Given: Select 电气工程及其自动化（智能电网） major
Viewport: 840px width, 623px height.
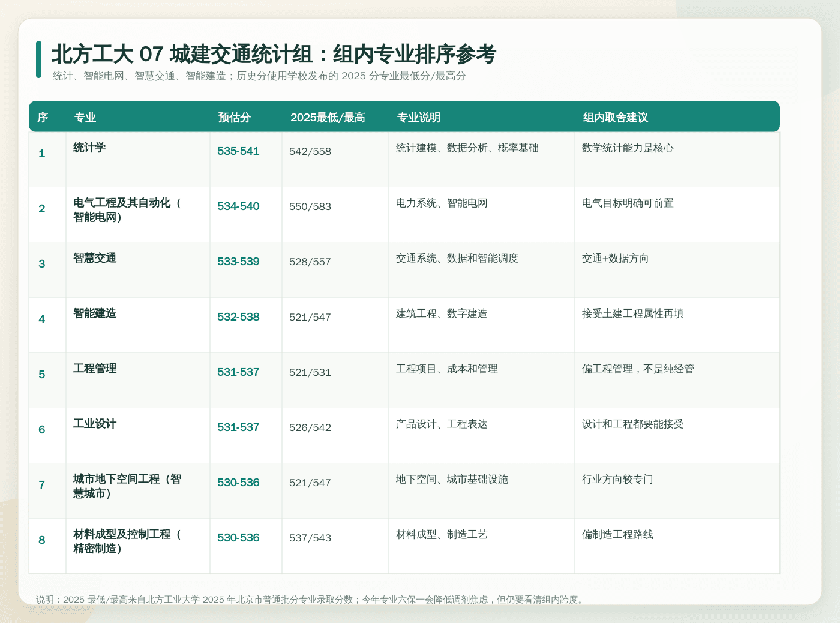Looking at the screenshot, I should tap(127, 210).
